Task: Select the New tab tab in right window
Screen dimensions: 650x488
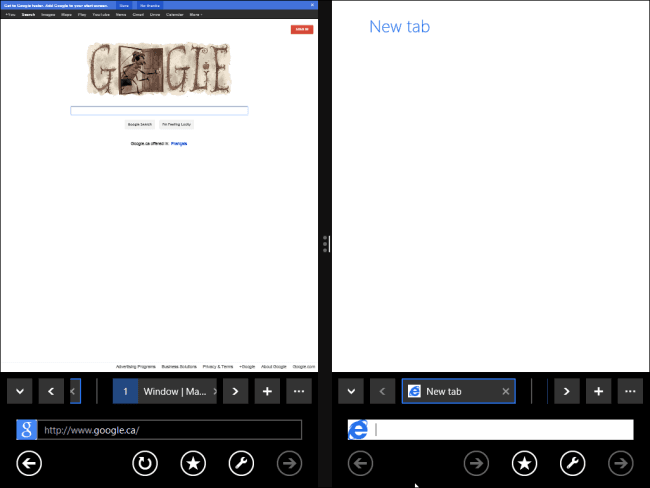Action: (x=458, y=391)
